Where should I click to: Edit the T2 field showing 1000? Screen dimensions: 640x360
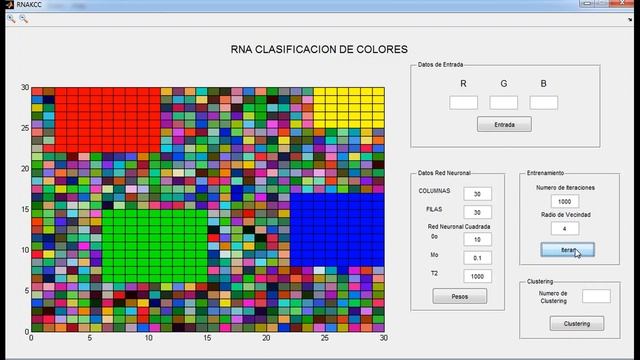pos(477,276)
